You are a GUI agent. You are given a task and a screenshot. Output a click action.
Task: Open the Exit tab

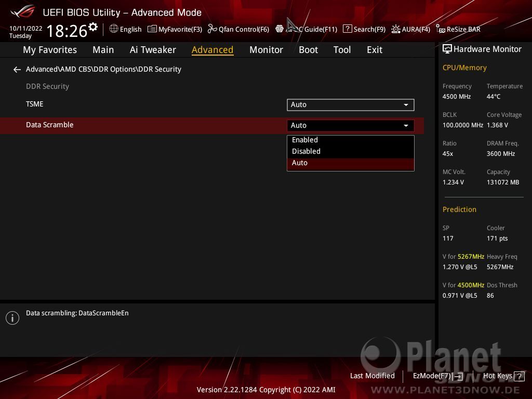375,50
